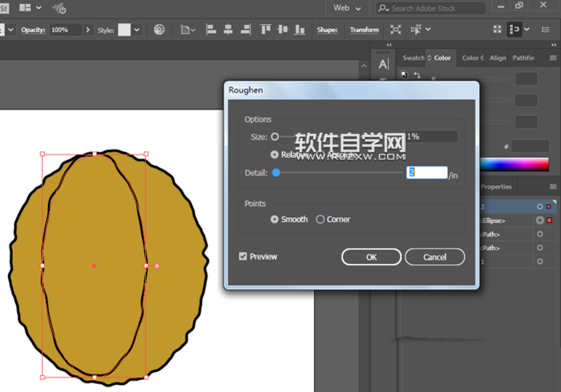561x392 pixels.
Task: Expand the Style swatch dropdown arrow
Action: [137, 30]
